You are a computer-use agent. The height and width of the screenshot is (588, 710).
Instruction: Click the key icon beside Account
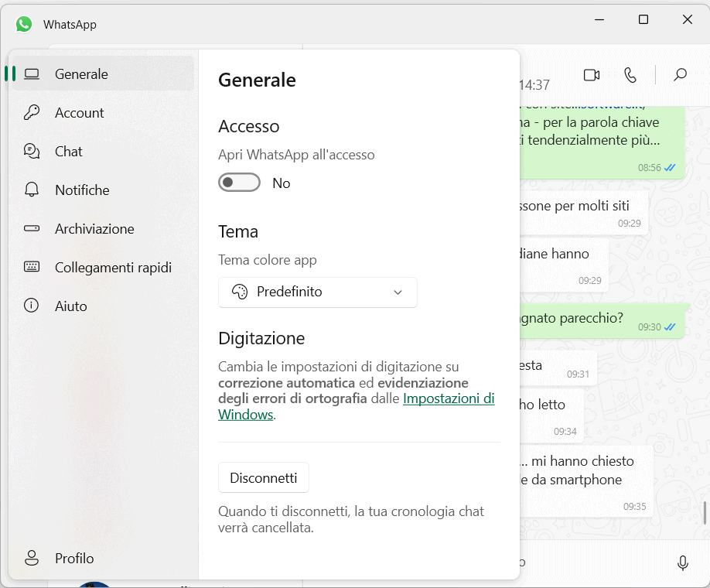[x=32, y=112]
